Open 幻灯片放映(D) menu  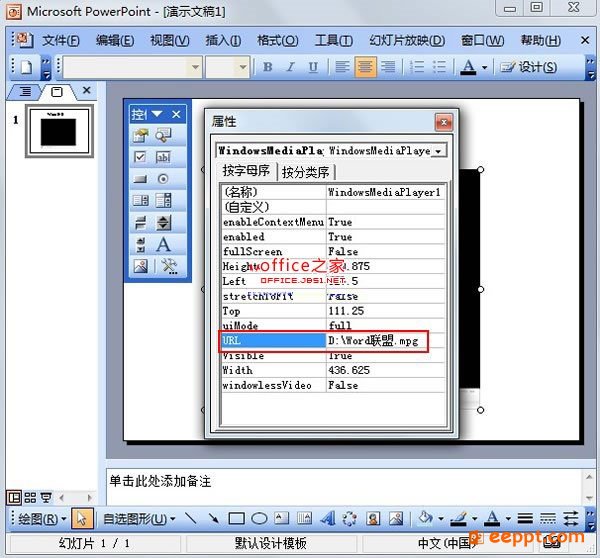pyautogui.click(x=407, y=40)
